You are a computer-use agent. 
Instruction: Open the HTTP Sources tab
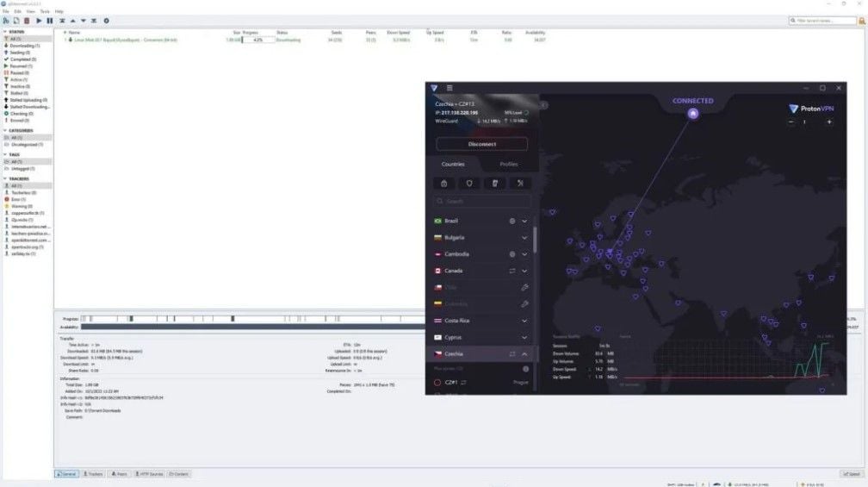pyautogui.click(x=149, y=474)
